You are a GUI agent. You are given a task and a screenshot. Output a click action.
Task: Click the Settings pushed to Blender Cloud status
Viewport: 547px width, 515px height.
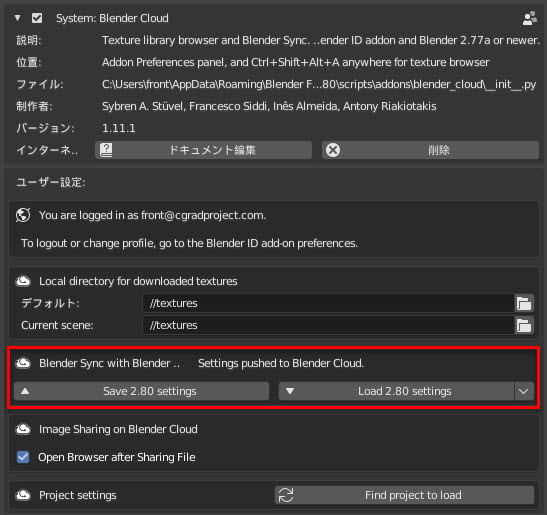[x=281, y=363]
